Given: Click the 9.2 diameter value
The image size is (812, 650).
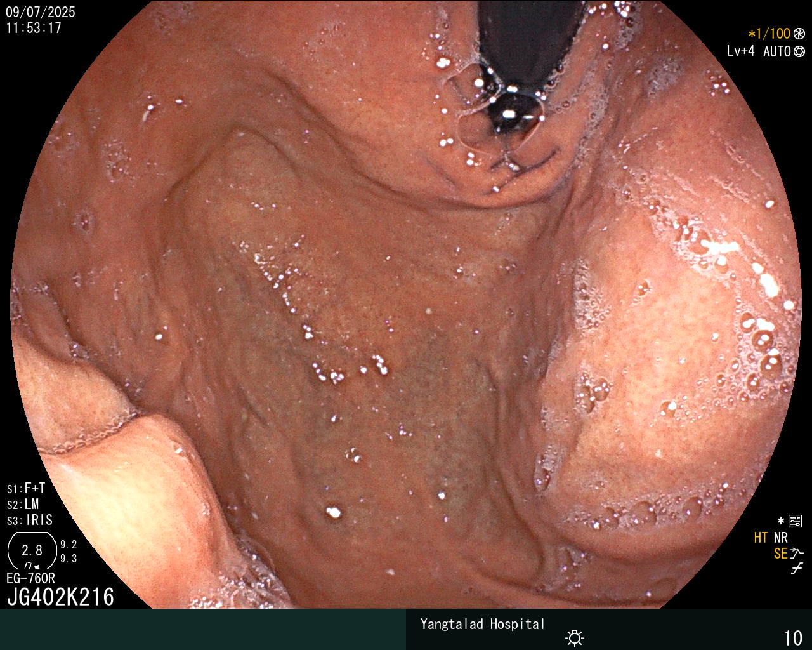Looking at the screenshot, I should (x=69, y=545).
